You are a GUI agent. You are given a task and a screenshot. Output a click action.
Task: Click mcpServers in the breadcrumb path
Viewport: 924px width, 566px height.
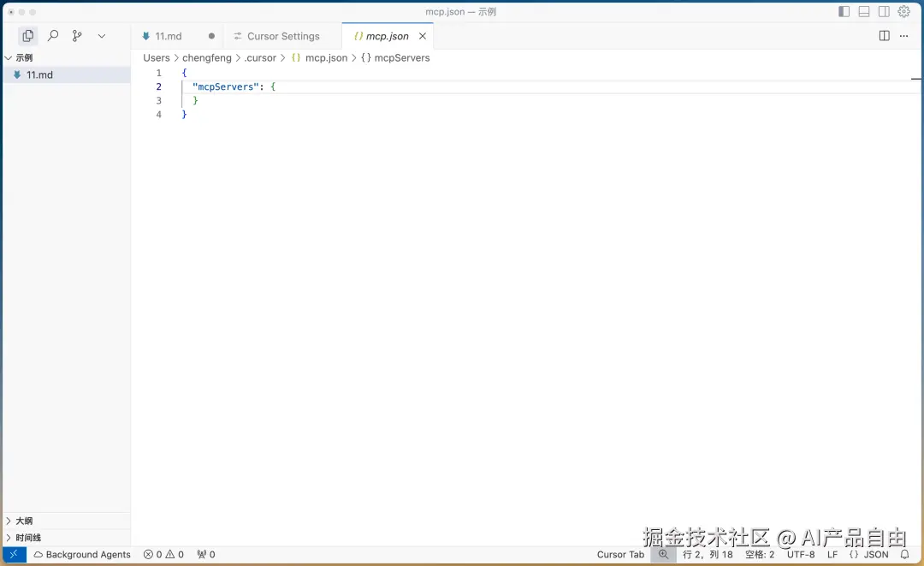[x=402, y=57]
